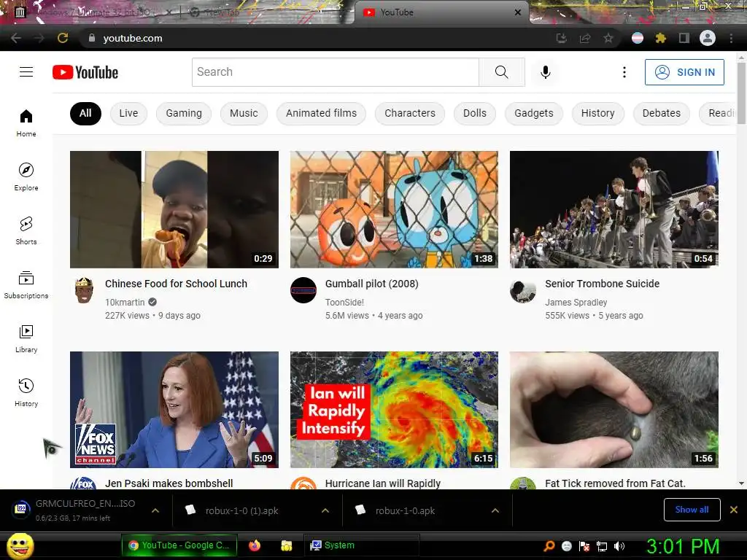The height and width of the screenshot is (560, 747).
Task: Open Hurricane Ian will Rapidly title
Action: point(382,483)
